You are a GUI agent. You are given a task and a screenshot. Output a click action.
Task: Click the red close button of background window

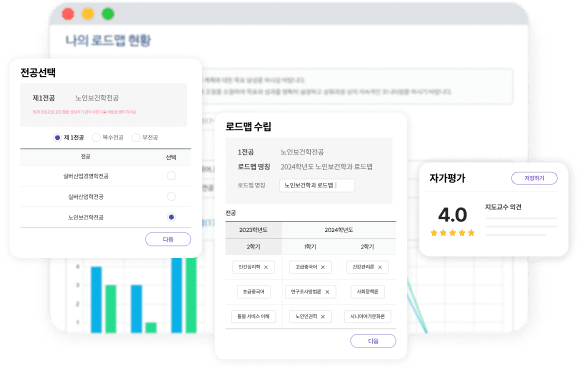(68, 14)
